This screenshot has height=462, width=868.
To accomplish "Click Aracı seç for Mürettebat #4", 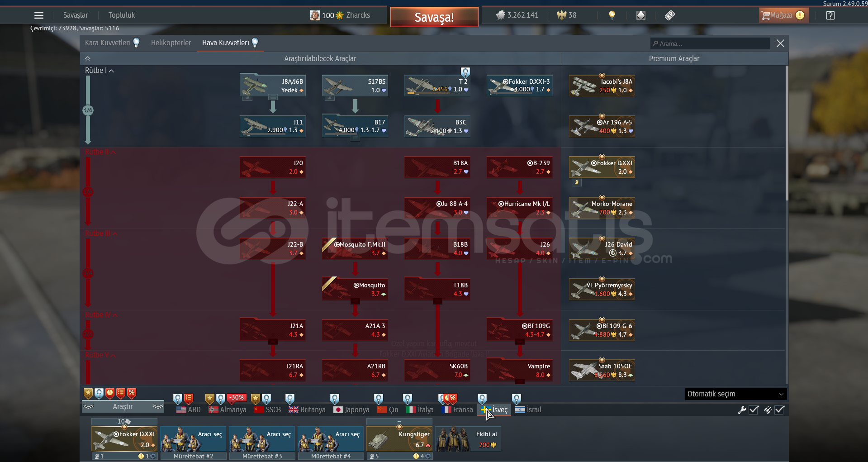I will [x=331, y=439].
